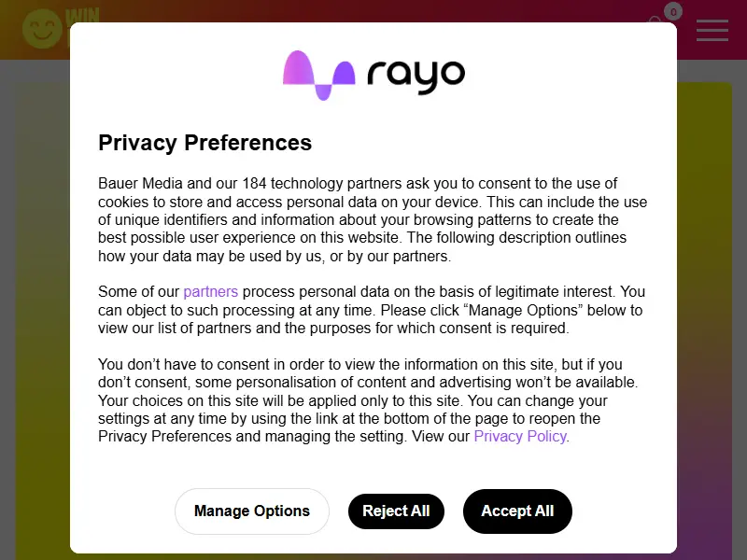This screenshot has height=560, width=747.
Task: Click the partially hidden bell icon
Action: (x=655, y=20)
